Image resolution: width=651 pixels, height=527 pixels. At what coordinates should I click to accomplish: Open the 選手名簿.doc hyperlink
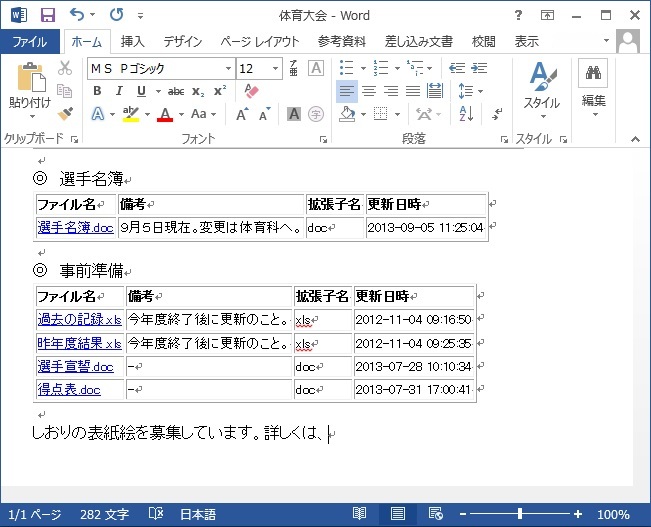pos(75,228)
